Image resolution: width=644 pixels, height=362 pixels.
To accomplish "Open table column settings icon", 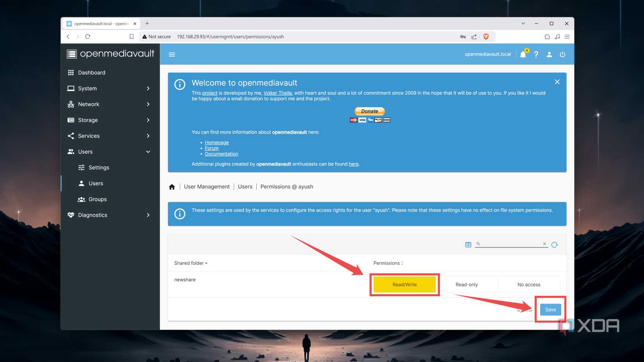I will (468, 245).
